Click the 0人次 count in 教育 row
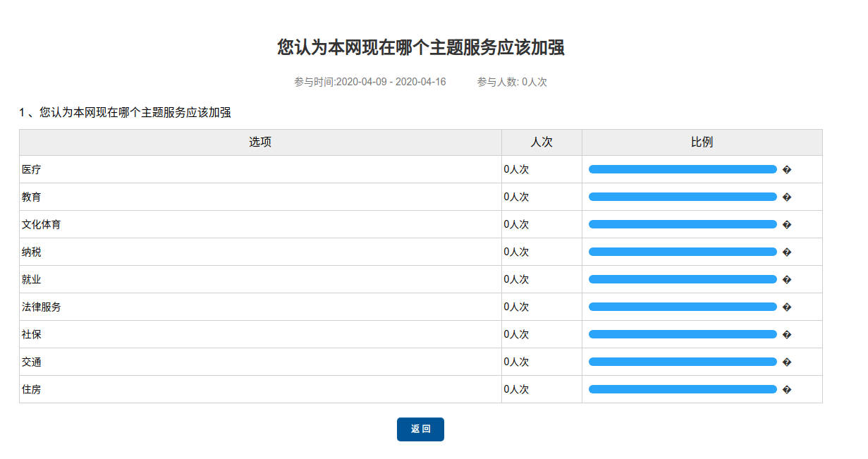The width and height of the screenshot is (868, 459). 516,197
